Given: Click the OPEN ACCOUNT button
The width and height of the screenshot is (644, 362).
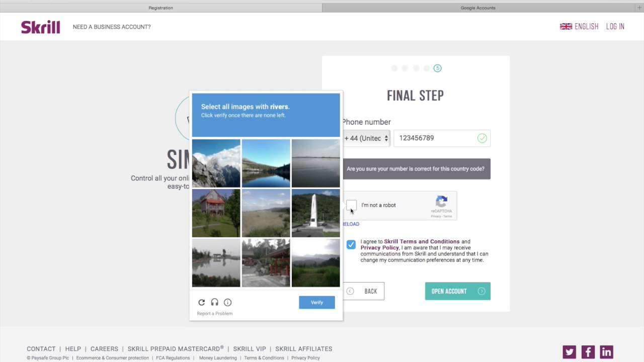Looking at the screenshot, I should [458, 291].
